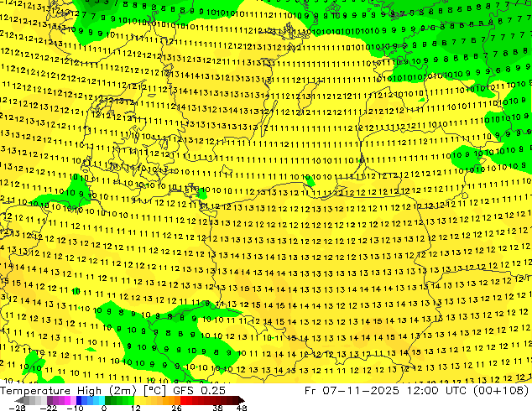
Task: Click the '12' label under the color scale
Action: pyautogui.click(x=136, y=408)
